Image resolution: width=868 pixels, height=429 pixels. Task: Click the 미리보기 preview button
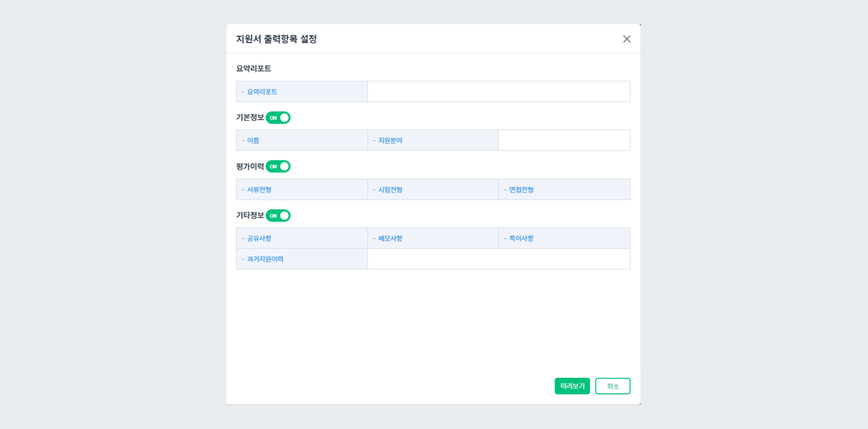click(x=572, y=386)
